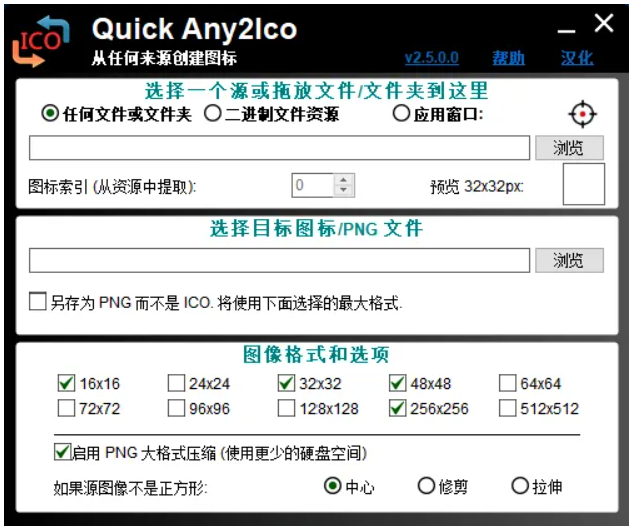Minimize the Quick Any2Ico window

tap(567, 31)
